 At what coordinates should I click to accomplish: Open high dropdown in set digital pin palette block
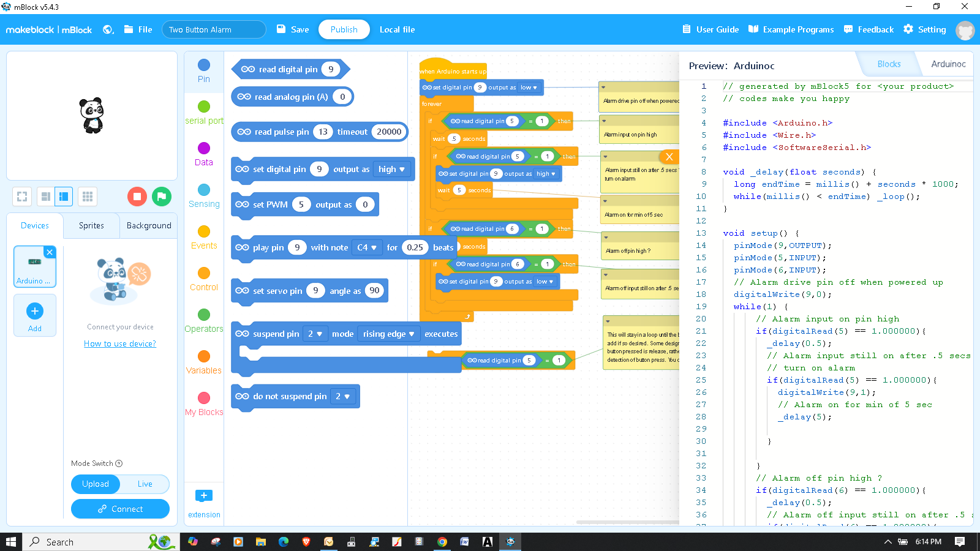391,169
